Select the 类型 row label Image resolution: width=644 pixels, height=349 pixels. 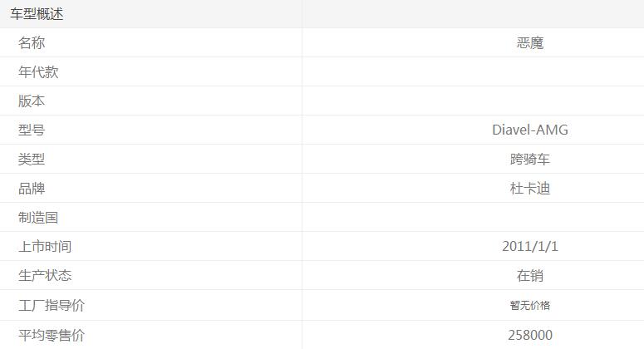(32, 160)
